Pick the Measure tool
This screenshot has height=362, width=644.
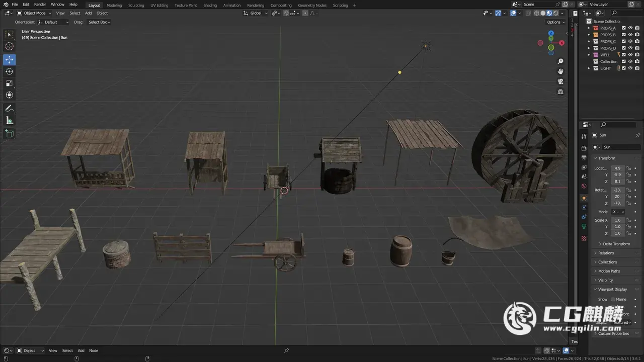pos(10,120)
